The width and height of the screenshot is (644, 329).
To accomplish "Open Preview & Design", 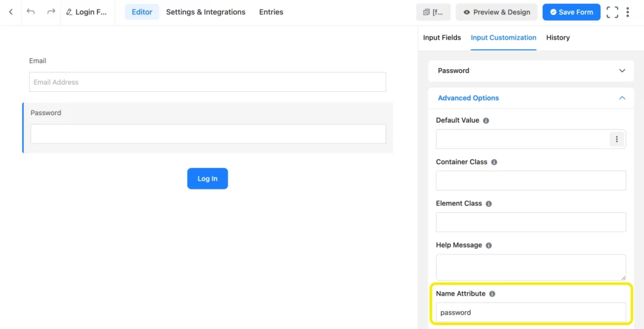I will [497, 12].
